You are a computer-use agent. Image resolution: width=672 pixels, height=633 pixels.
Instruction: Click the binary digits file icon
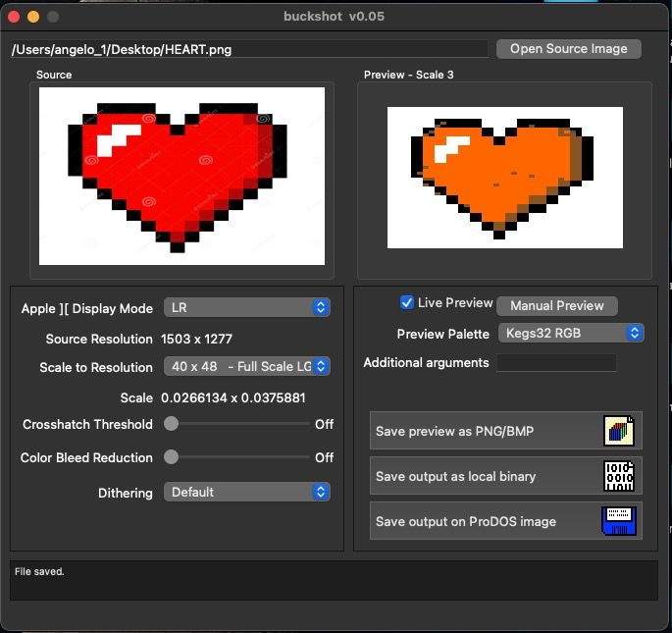click(619, 476)
